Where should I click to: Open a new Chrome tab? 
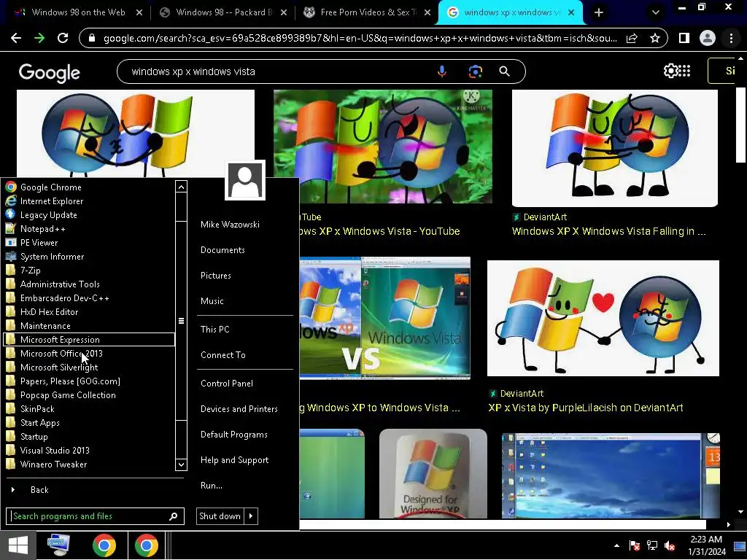click(x=599, y=13)
